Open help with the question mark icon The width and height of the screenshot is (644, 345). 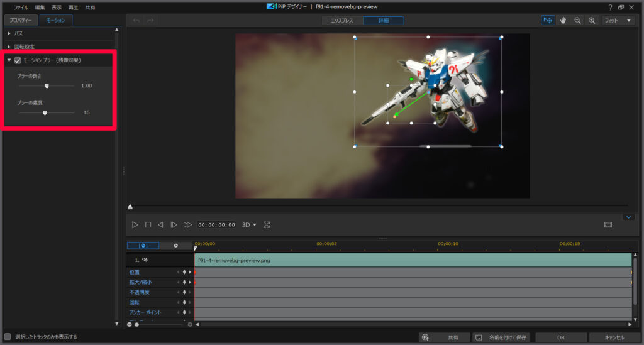(x=610, y=8)
